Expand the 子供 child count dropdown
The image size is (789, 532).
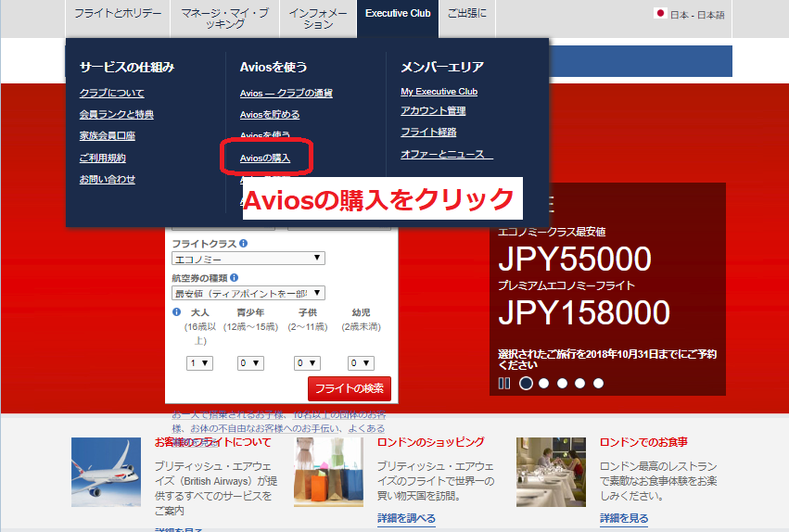click(306, 363)
